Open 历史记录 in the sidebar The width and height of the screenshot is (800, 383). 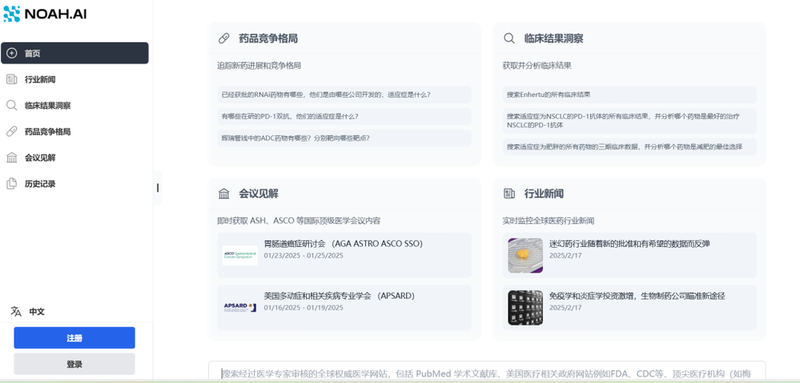[74, 184]
